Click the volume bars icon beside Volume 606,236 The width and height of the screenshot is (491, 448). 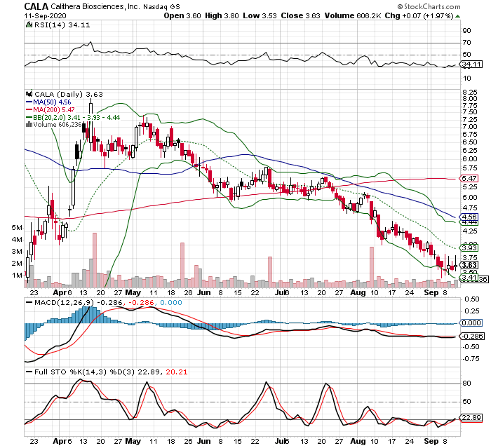point(29,125)
